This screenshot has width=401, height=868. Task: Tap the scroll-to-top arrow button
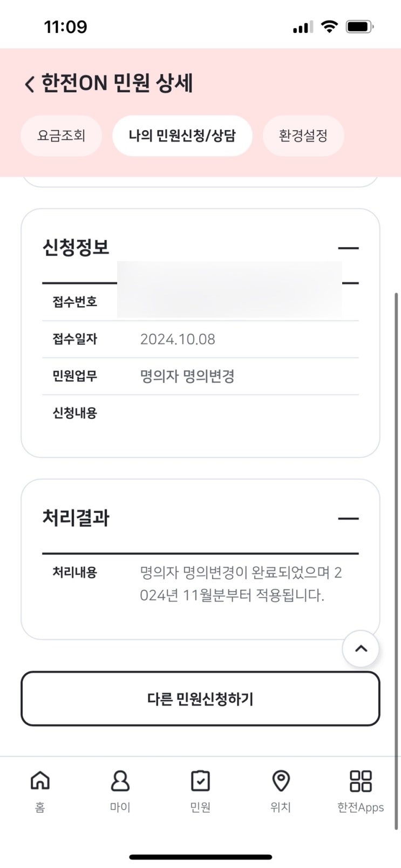click(x=361, y=648)
